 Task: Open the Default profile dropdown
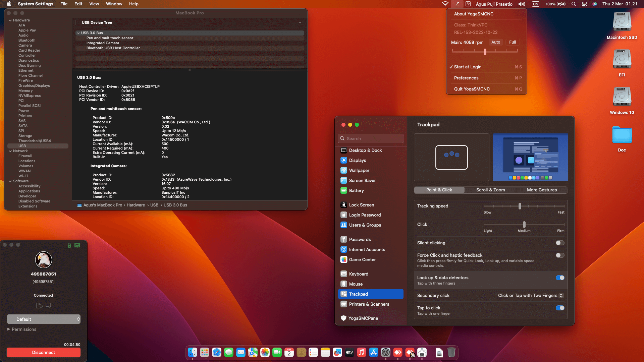[x=44, y=319]
